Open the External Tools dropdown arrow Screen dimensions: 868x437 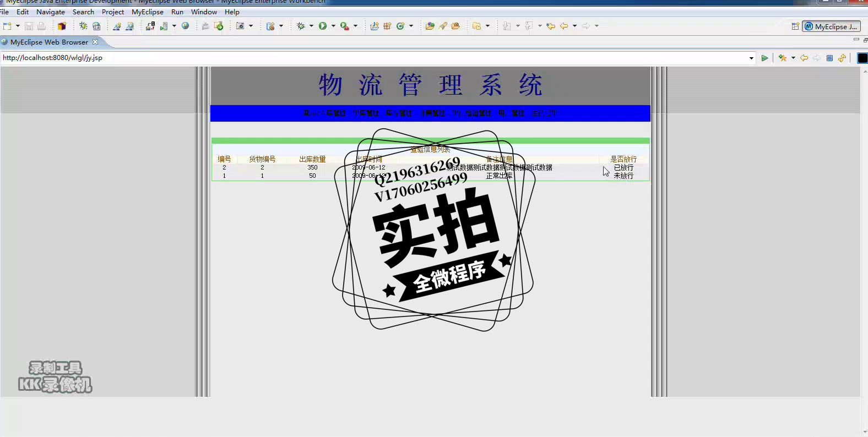pyautogui.click(x=355, y=26)
